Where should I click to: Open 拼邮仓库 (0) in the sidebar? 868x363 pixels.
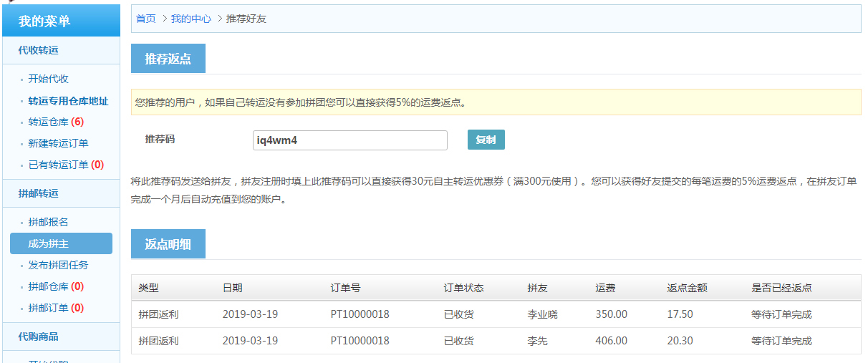pyautogui.click(x=56, y=286)
